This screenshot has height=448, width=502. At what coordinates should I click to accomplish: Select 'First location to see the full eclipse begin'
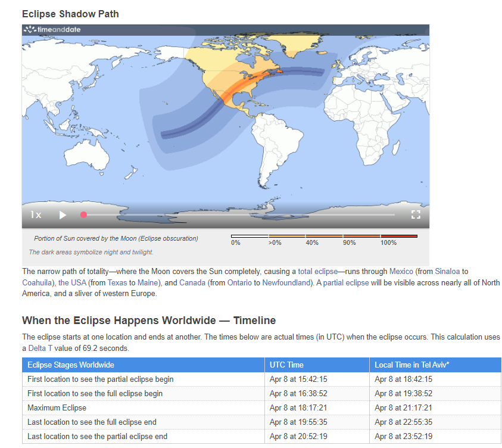click(95, 394)
